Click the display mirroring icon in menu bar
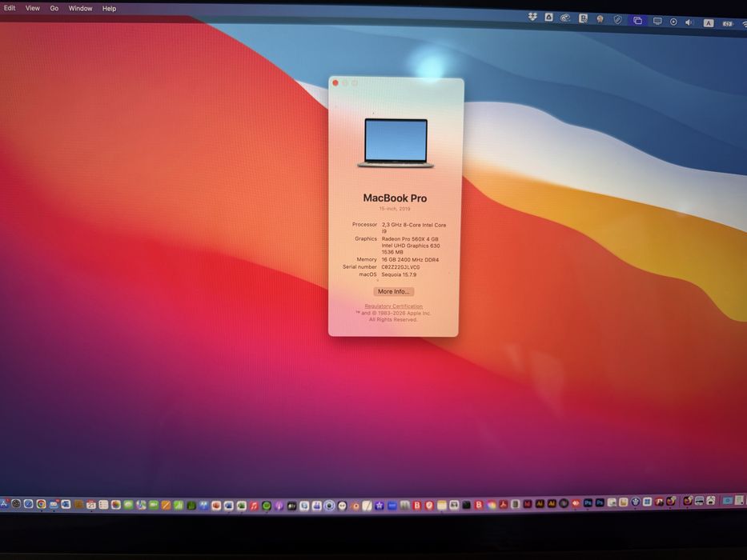 pyautogui.click(x=657, y=21)
